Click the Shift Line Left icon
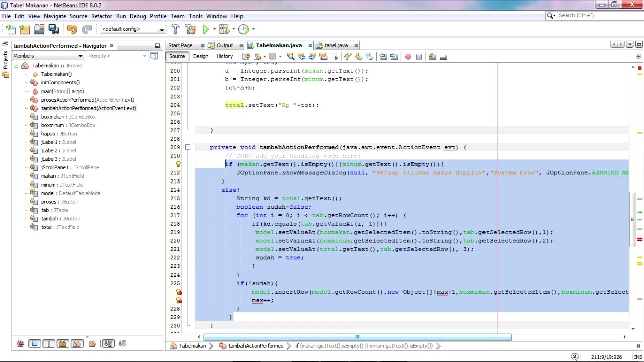The image size is (644, 362). tap(383, 56)
